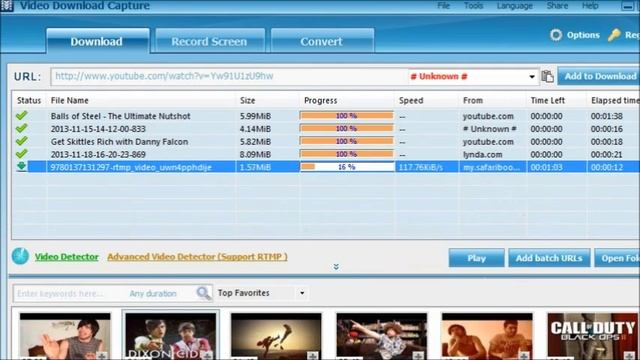Viewport: 640px width, 360px height.
Task: Click the keywords search field
Action: 69,293
